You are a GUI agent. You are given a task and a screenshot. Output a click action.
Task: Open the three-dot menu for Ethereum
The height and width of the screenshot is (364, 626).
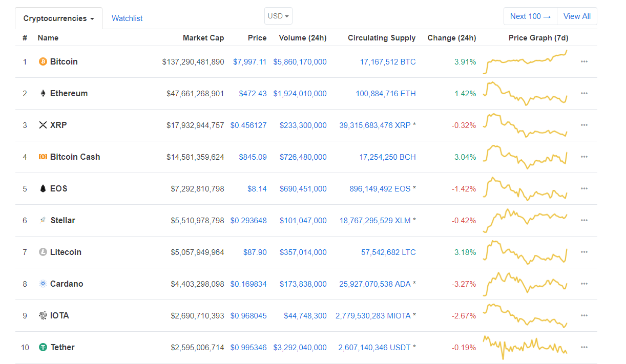[584, 93]
